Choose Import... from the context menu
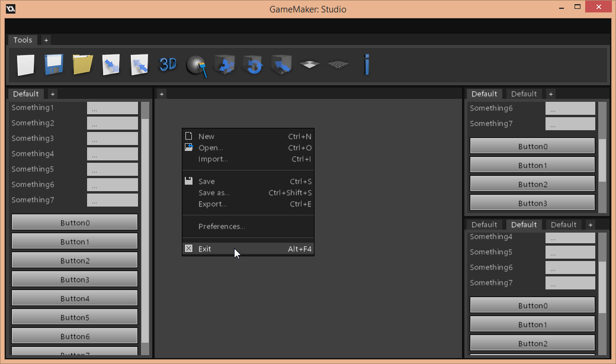The width and height of the screenshot is (616, 364). [x=248, y=159]
